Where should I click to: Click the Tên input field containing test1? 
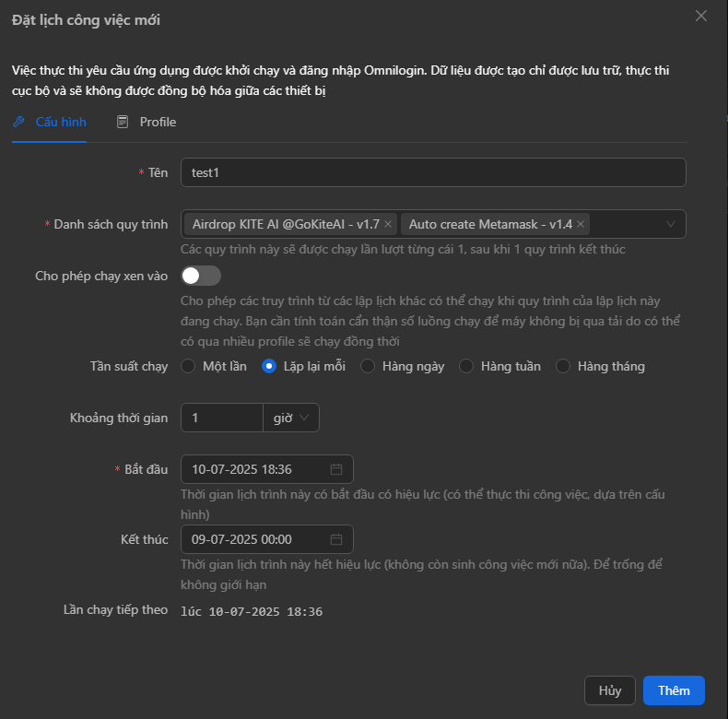[x=433, y=172]
